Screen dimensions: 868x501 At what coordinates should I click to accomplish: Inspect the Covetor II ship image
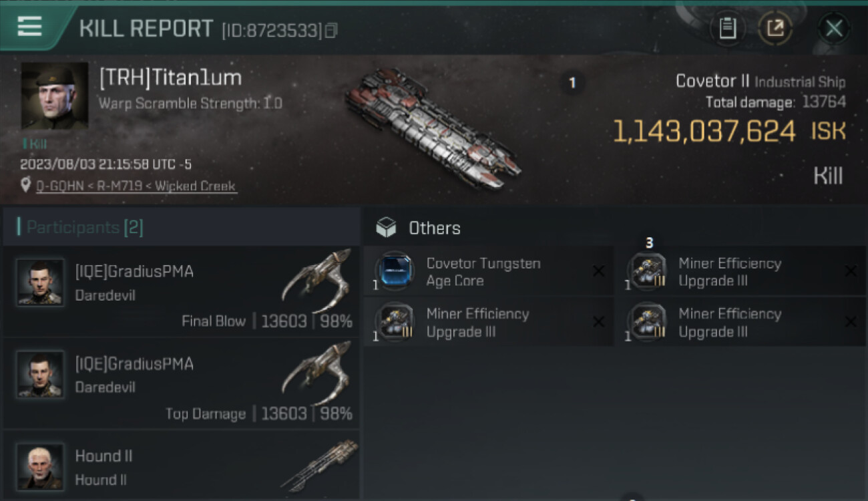(x=433, y=127)
